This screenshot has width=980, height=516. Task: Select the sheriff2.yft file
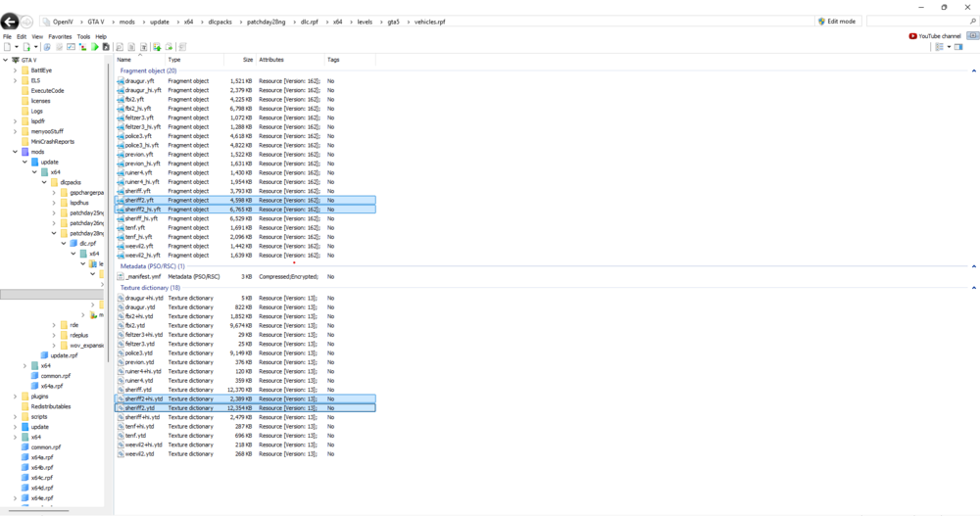[x=245, y=201]
